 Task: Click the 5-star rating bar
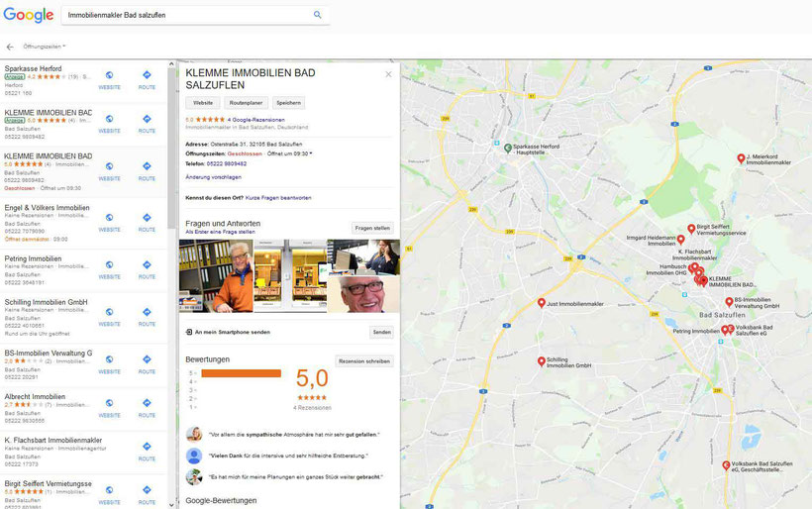pyautogui.click(x=242, y=373)
